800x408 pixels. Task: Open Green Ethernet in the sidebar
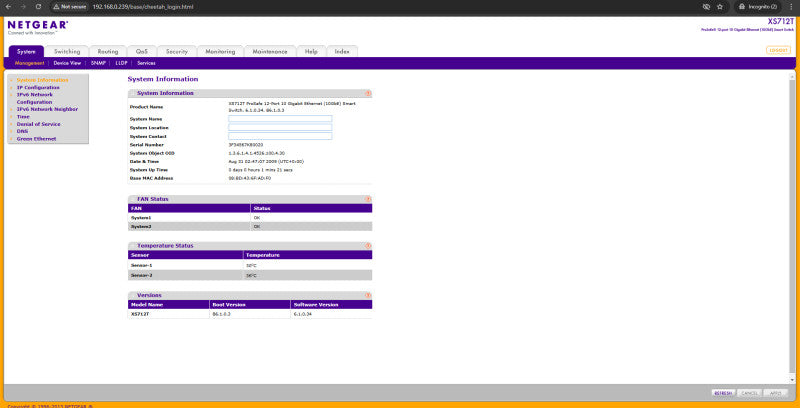[x=36, y=139]
